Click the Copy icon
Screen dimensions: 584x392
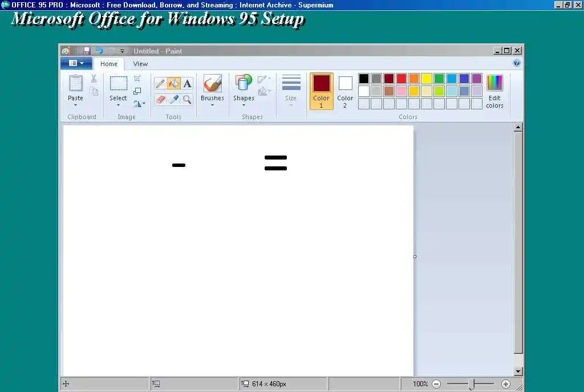94,91
